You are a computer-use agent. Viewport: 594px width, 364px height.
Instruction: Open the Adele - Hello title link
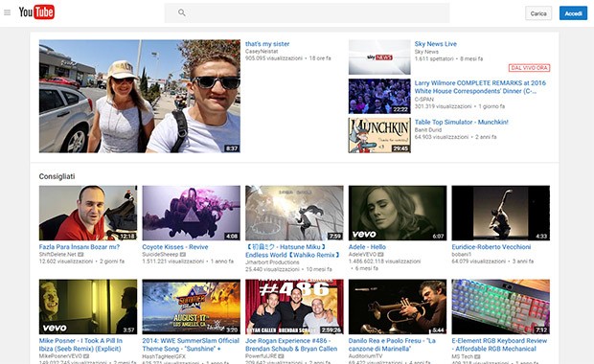coord(367,247)
